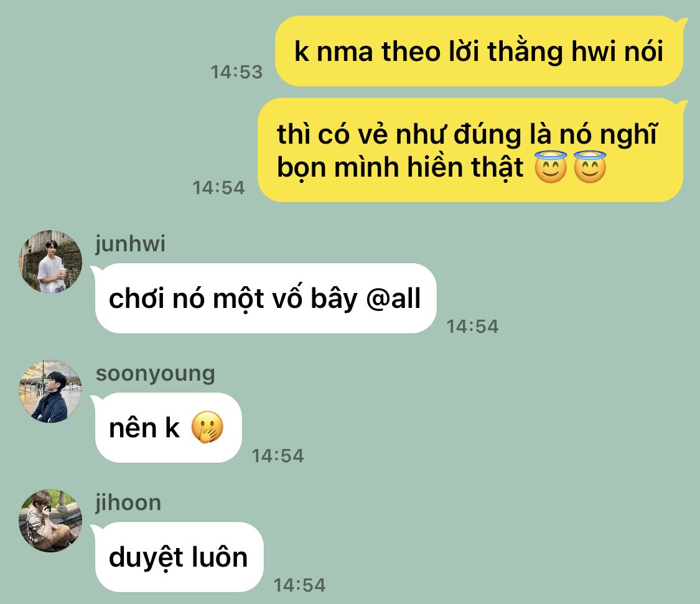Click the timestamp next to soonyoung's message
Screen dimensions: 700x604
coord(278,456)
